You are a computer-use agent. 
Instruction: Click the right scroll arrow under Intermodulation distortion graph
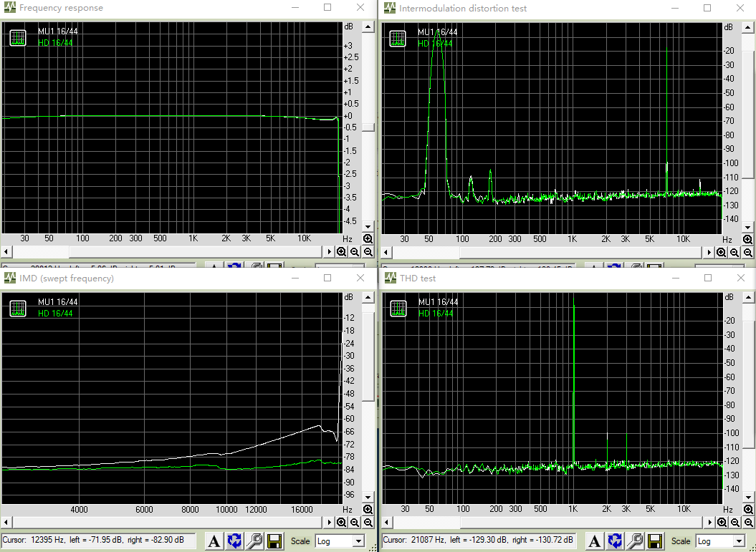pos(709,252)
